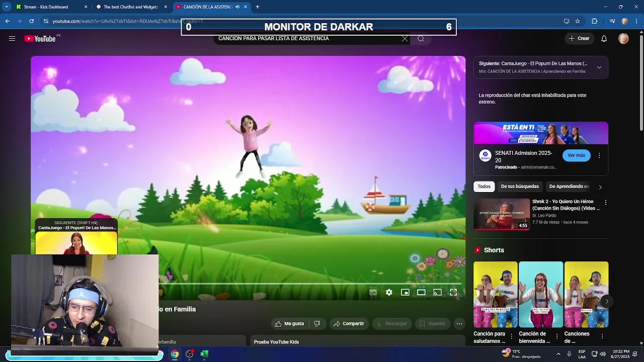The height and width of the screenshot is (362, 644).
Task: Open Shrek 2 Yo Quiero Un Héroe thumbnail
Action: click(x=502, y=214)
